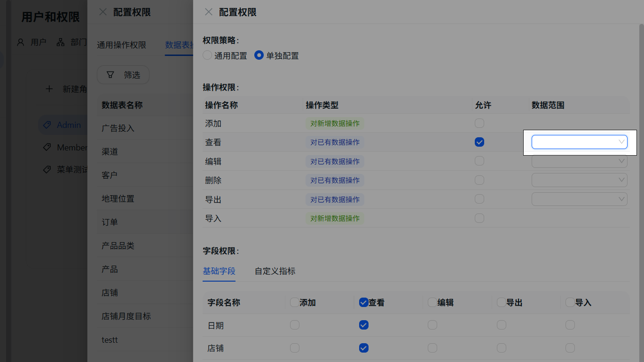The image size is (644, 362).
Task: Enable the 添加 operation allow checkbox
Action: 479,123
